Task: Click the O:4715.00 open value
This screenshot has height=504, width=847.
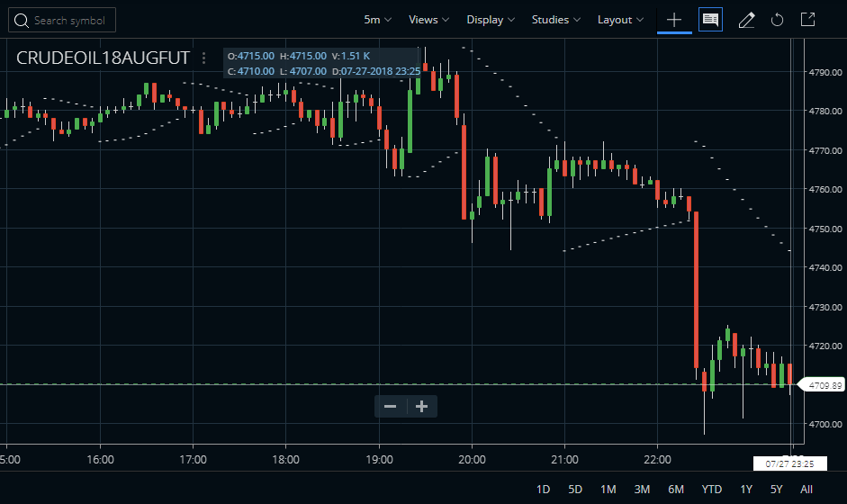Action: [x=250, y=56]
